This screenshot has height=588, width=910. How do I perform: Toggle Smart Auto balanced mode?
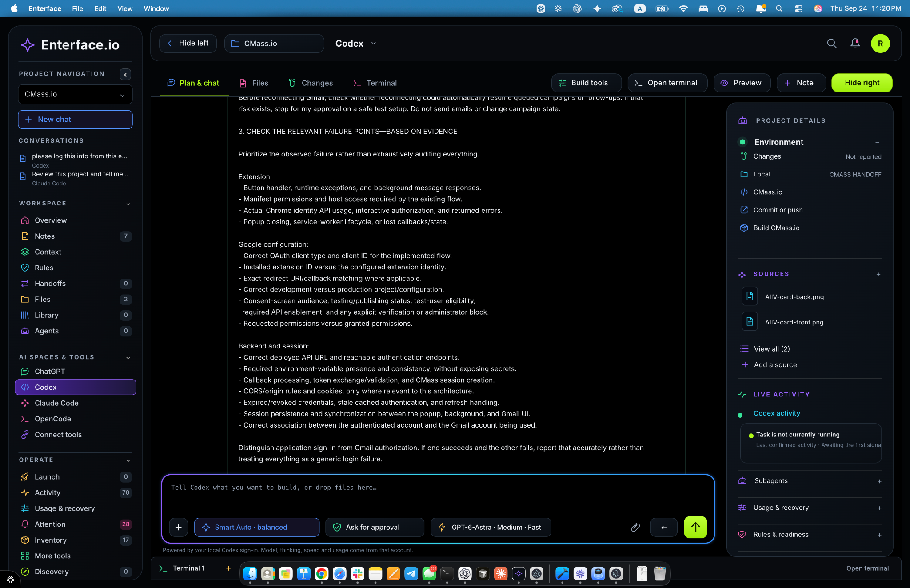(256, 527)
